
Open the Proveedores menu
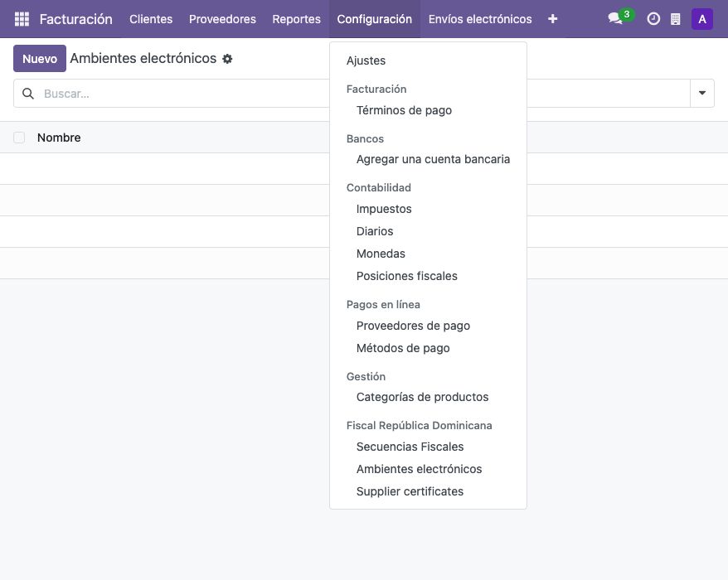[222, 19]
